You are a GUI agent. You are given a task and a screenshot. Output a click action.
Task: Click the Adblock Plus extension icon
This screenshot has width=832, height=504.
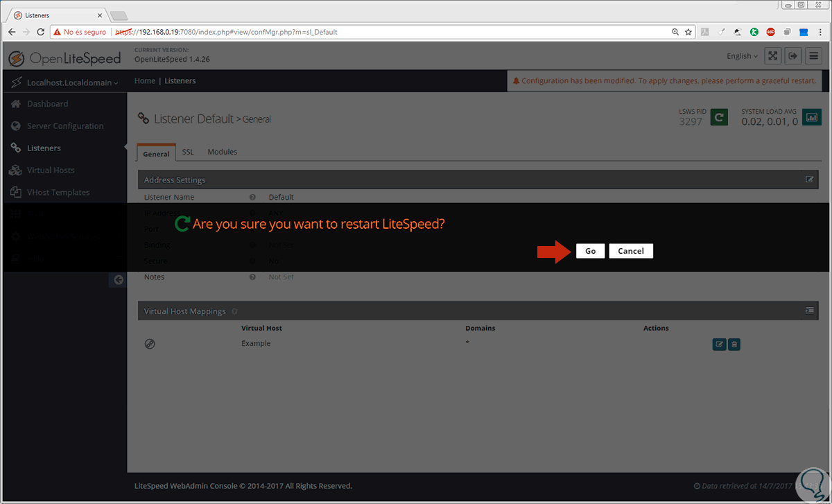click(771, 32)
